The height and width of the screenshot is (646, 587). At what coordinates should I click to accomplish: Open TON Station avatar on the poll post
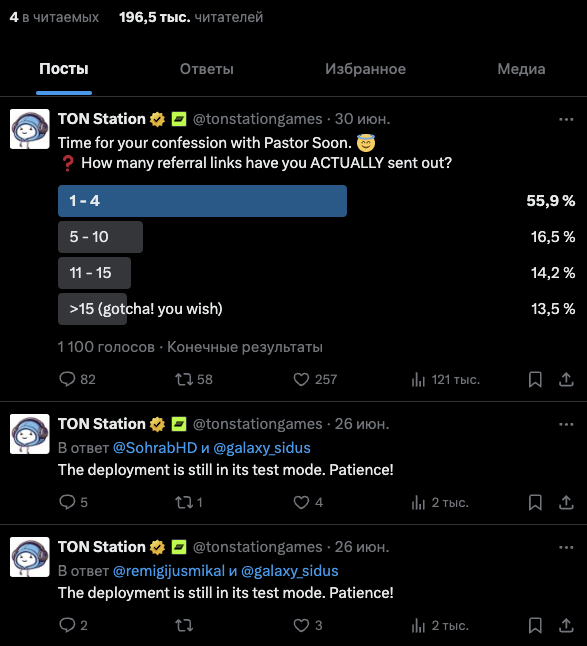[x=30, y=129]
